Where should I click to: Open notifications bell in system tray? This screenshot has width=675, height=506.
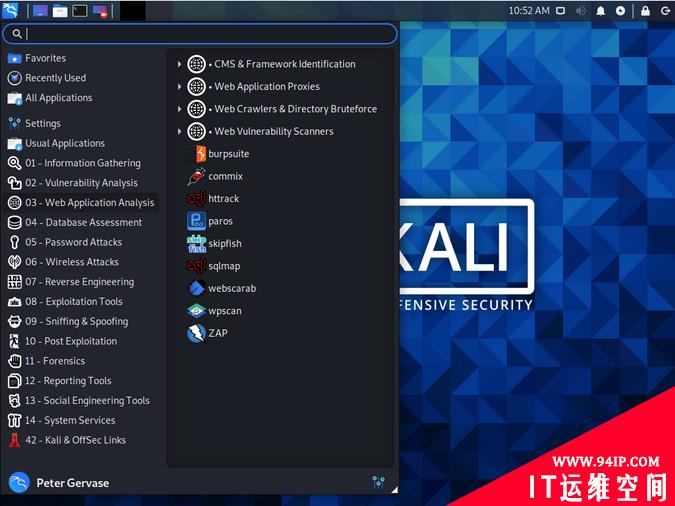pyautogui.click(x=600, y=11)
